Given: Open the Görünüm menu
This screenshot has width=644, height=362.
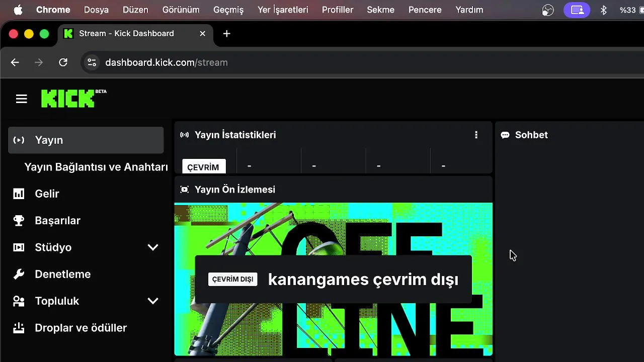Looking at the screenshot, I should [x=181, y=10].
